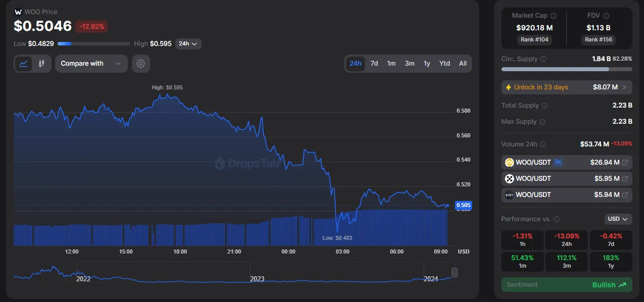Select the 1y chart range tab
Screen dimensions: 644x302
427,64
